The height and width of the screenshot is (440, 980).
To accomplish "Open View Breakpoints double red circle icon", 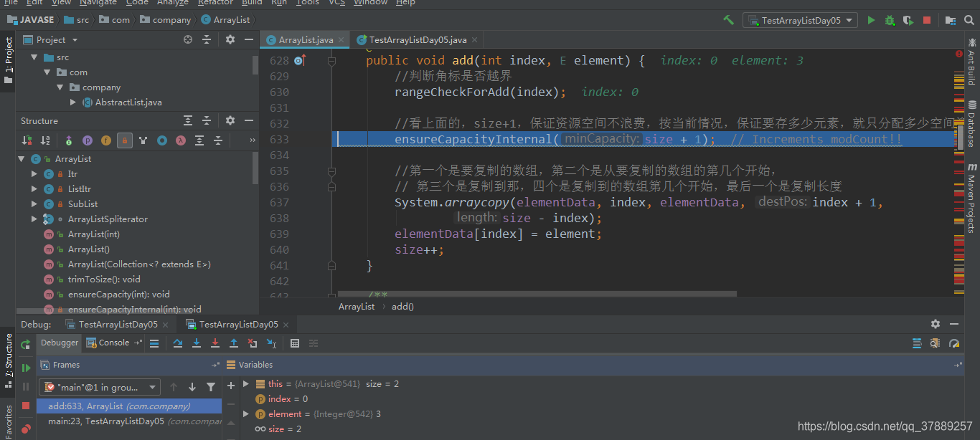I will click(26, 429).
